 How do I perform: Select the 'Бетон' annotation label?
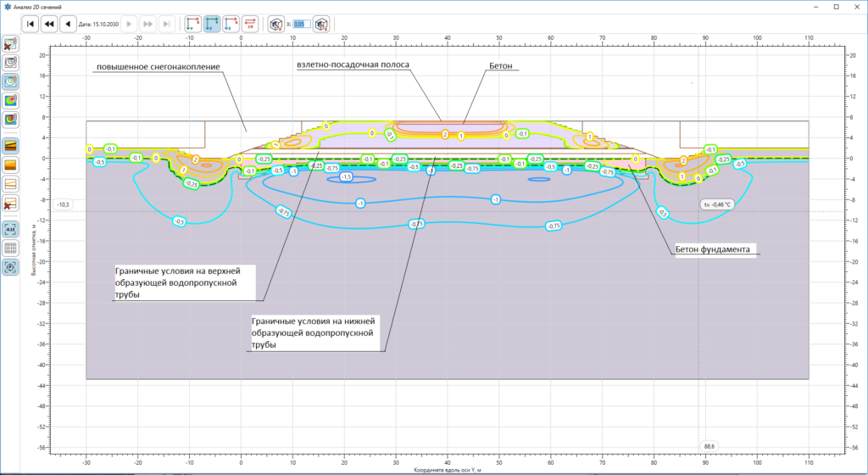(x=500, y=66)
